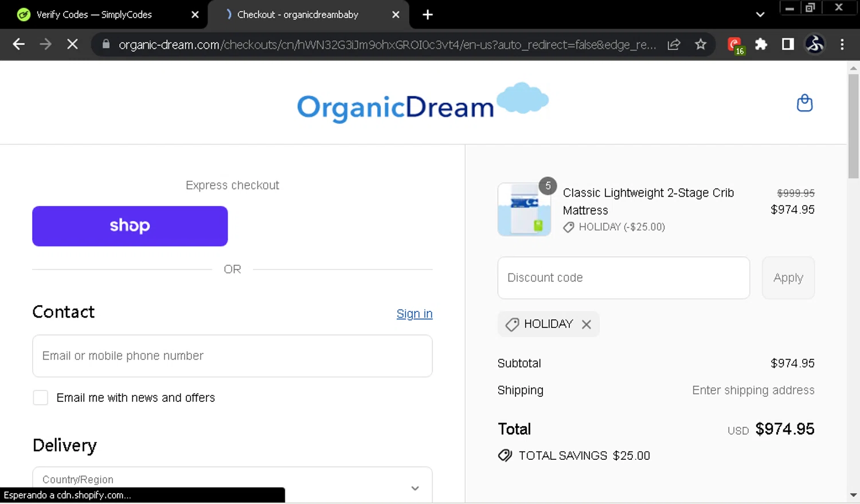The height and width of the screenshot is (504, 860).
Task: Open the red extension with badge 16
Action: (736, 45)
